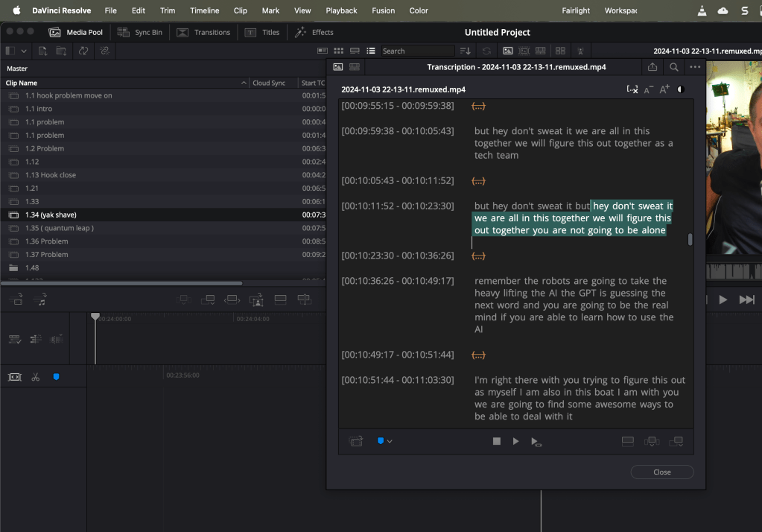Screen dimensions: 762x532
Task: Stop transcription playback
Action: pos(496,441)
